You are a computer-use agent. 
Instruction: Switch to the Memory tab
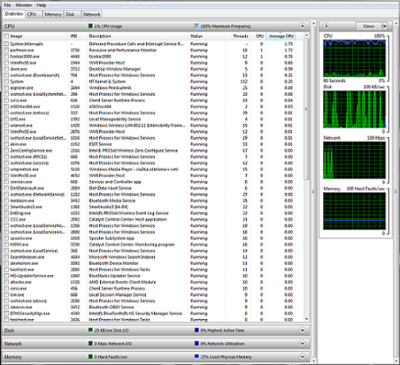click(x=53, y=14)
